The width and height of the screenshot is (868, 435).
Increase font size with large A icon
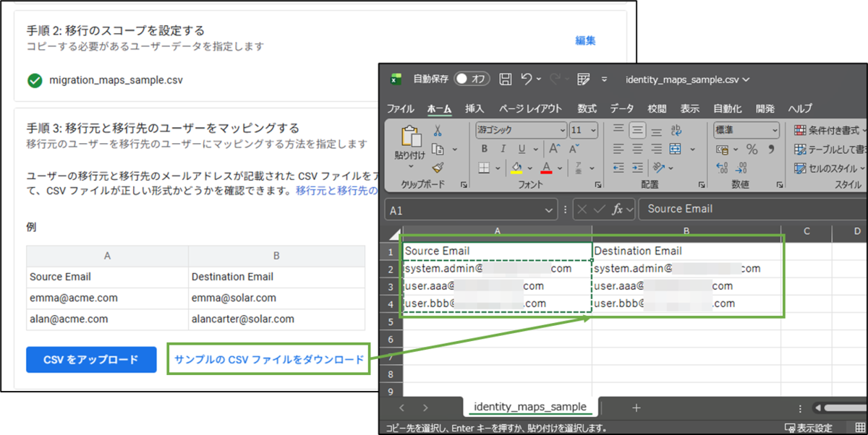[554, 149]
